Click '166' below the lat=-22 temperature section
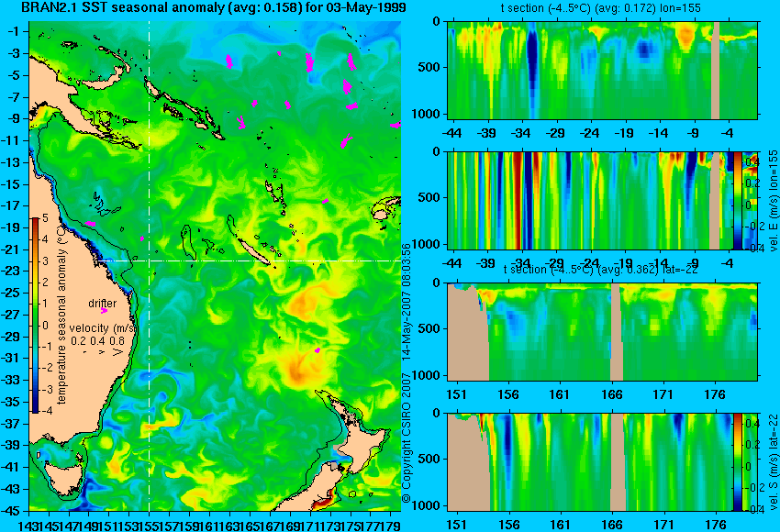780x532 pixels. (611, 394)
